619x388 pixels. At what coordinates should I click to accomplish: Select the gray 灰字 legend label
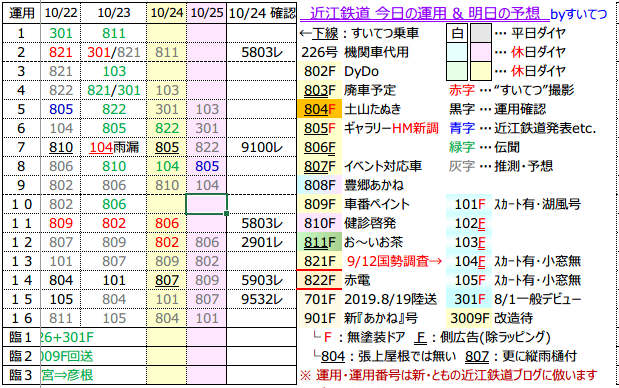point(462,166)
